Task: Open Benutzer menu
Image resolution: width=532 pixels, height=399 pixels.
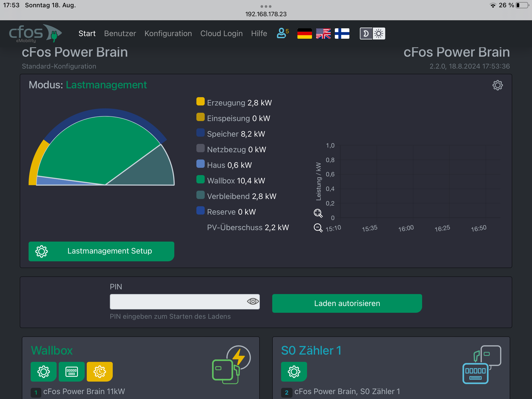Action: (120, 34)
